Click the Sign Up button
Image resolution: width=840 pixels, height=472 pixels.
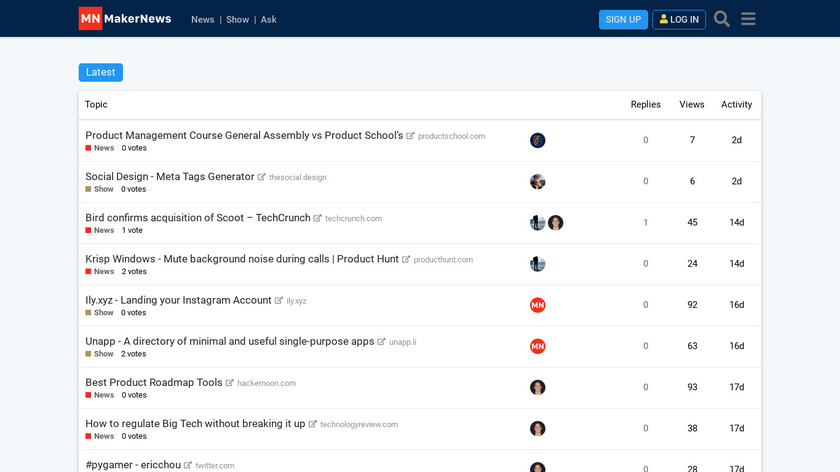pyautogui.click(x=623, y=19)
